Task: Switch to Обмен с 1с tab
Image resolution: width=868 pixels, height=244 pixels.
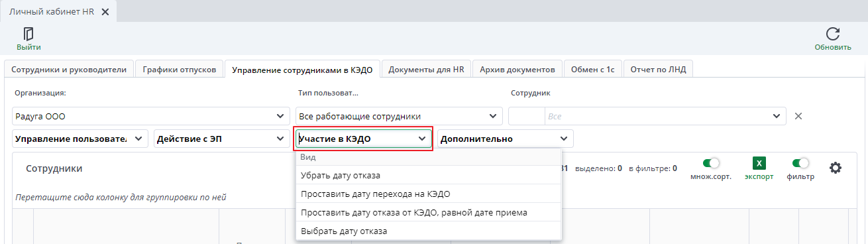Action: pos(593,69)
